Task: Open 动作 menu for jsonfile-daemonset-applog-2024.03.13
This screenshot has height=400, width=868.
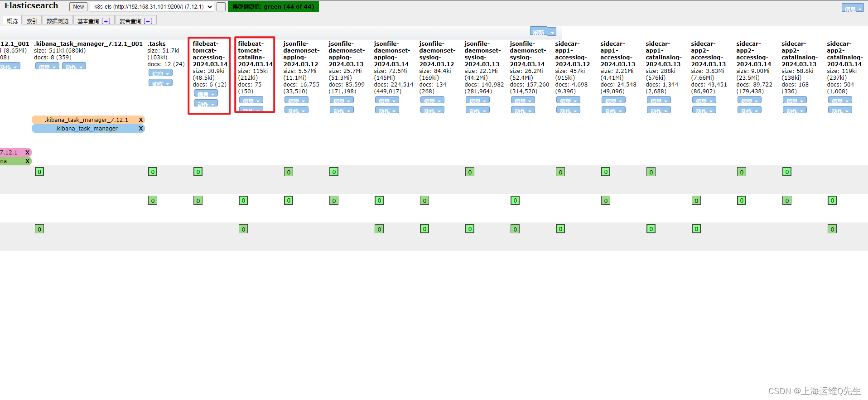Action: [x=342, y=110]
